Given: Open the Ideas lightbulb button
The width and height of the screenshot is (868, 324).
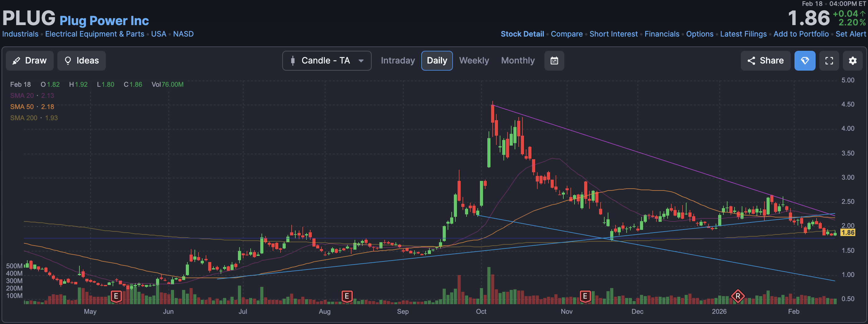Looking at the screenshot, I should point(82,61).
